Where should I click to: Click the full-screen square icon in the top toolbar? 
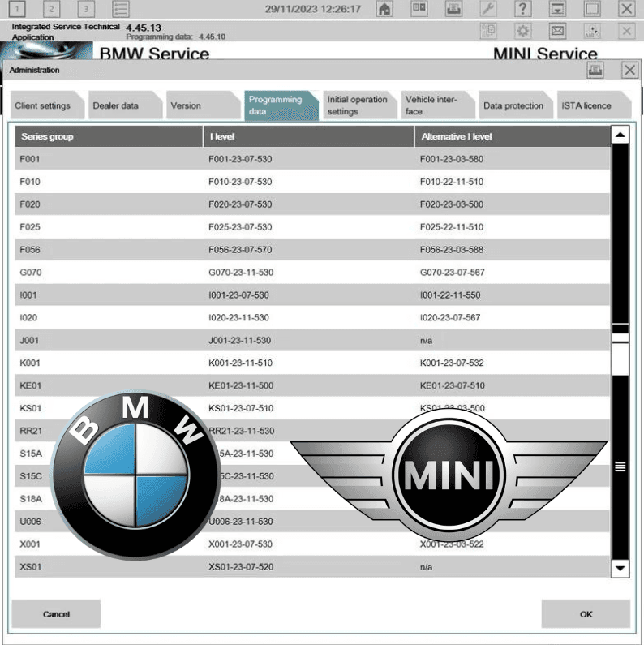[x=592, y=9]
